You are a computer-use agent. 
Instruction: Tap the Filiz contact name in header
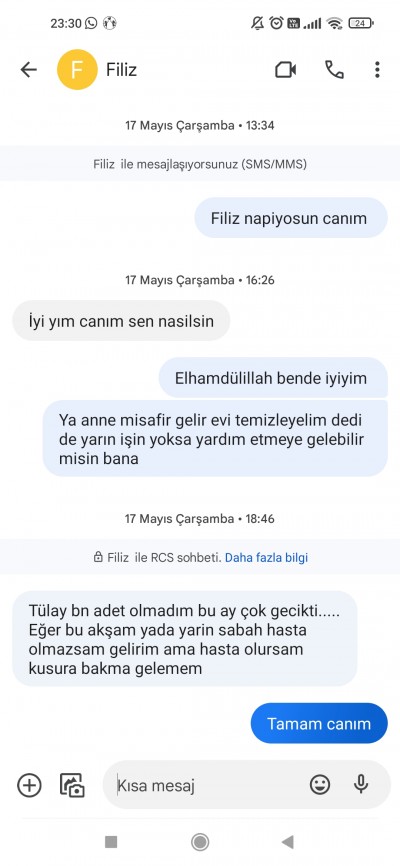pyautogui.click(x=122, y=70)
